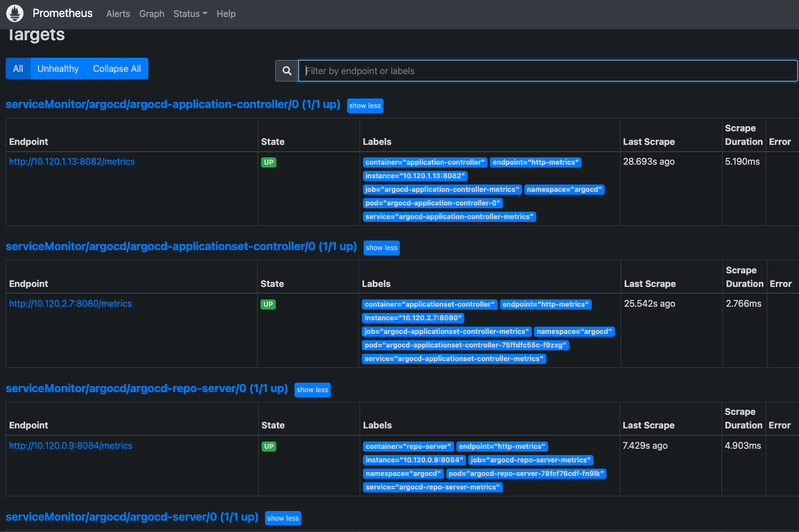Open serviceMonitor argocd-repo-server/0 heading link
The image size is (799, 532).
click(147, 388)
